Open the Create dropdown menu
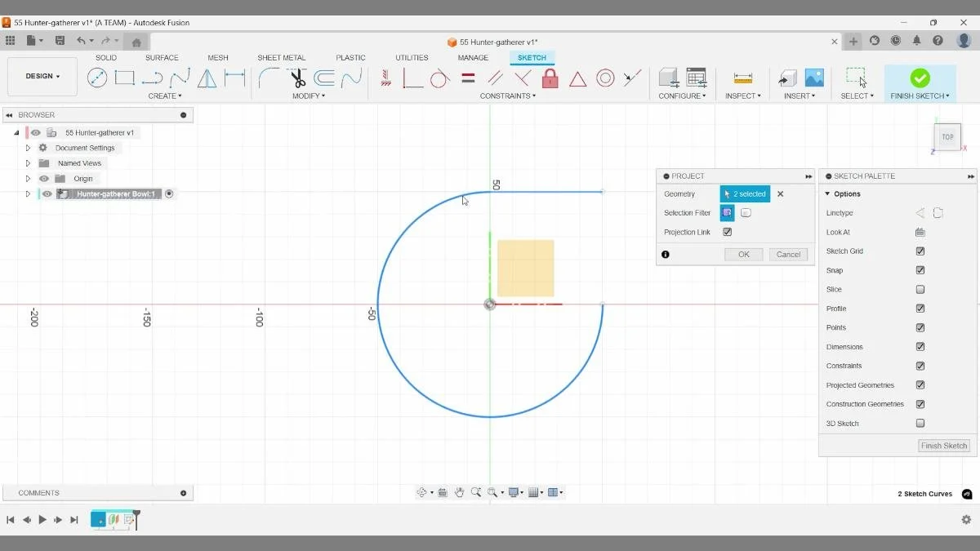Viewport: 980px width, 551px height. 165,96
